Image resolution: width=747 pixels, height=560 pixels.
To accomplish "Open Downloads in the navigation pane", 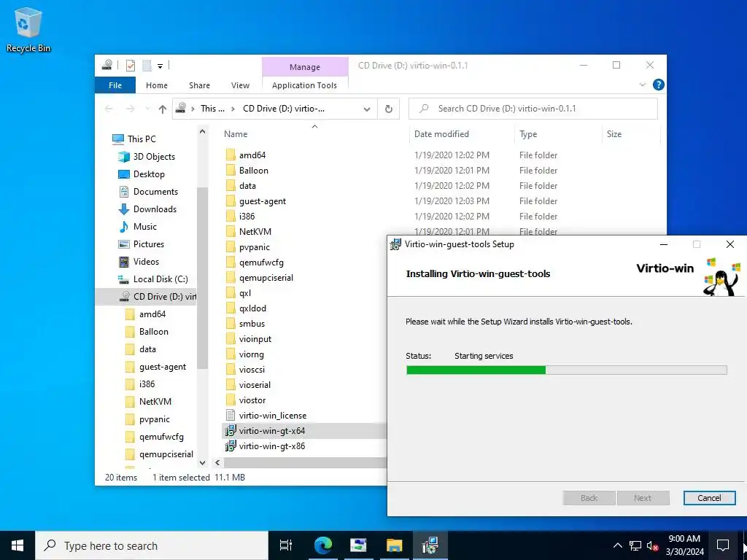I will [x=155, y=209].
